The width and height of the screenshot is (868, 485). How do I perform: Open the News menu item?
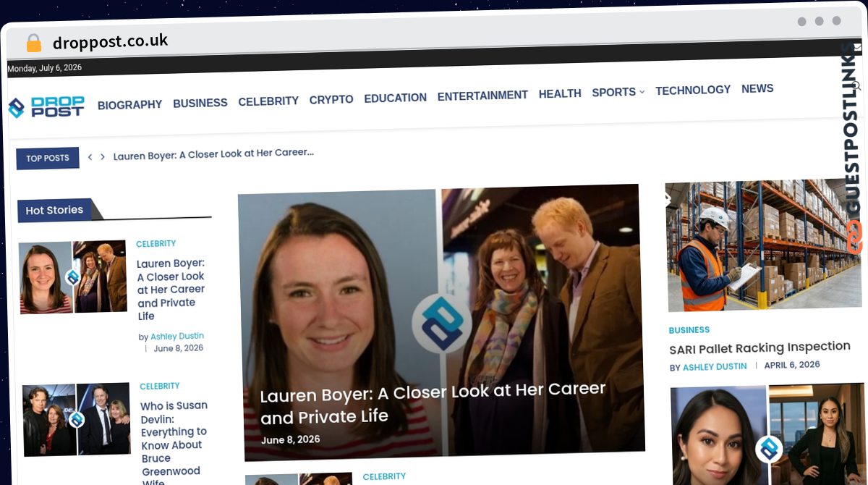coord(757,88)
